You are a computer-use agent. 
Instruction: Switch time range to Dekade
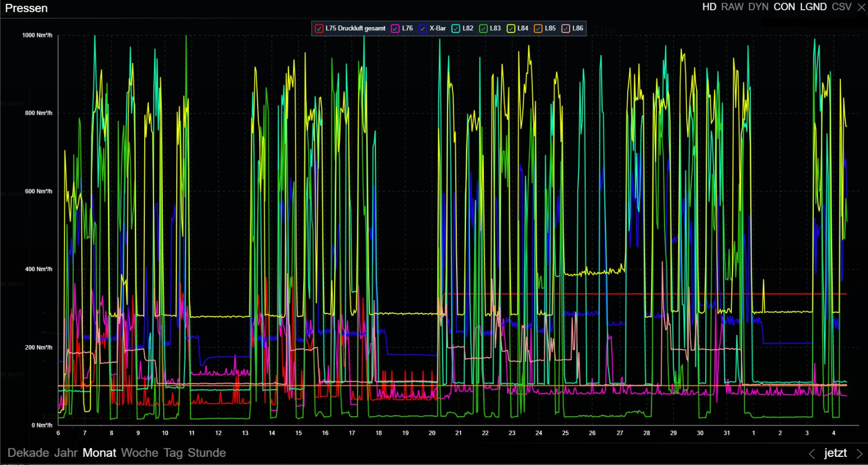pos(28,453)
